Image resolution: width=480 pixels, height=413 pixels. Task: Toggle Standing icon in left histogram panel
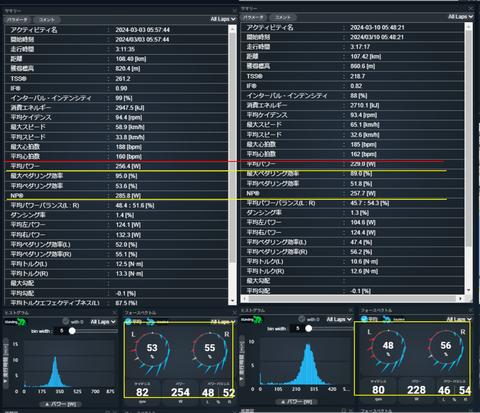(15, 322)
